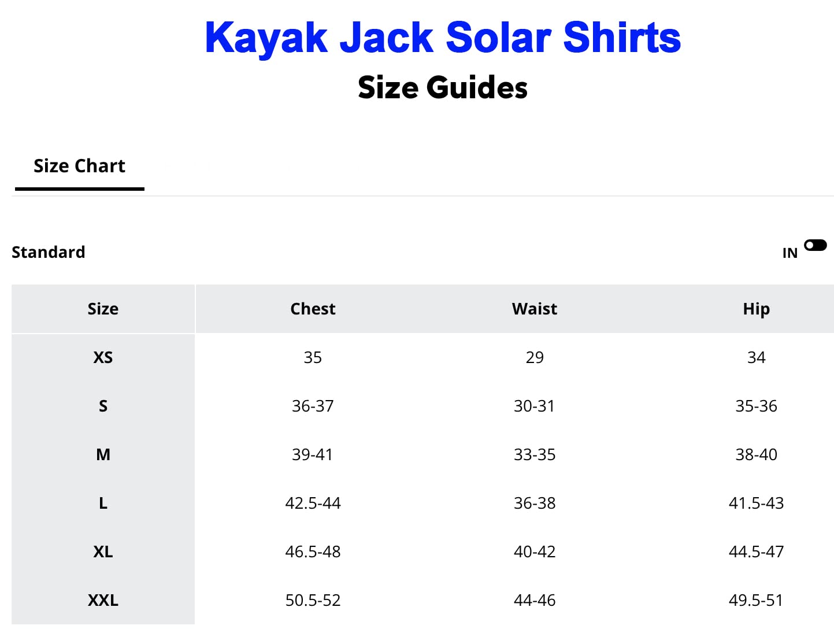Image resolution: width=834 pixels, height=644 pixels.
Task: Select the XL size row label
Action: (103, 552)
